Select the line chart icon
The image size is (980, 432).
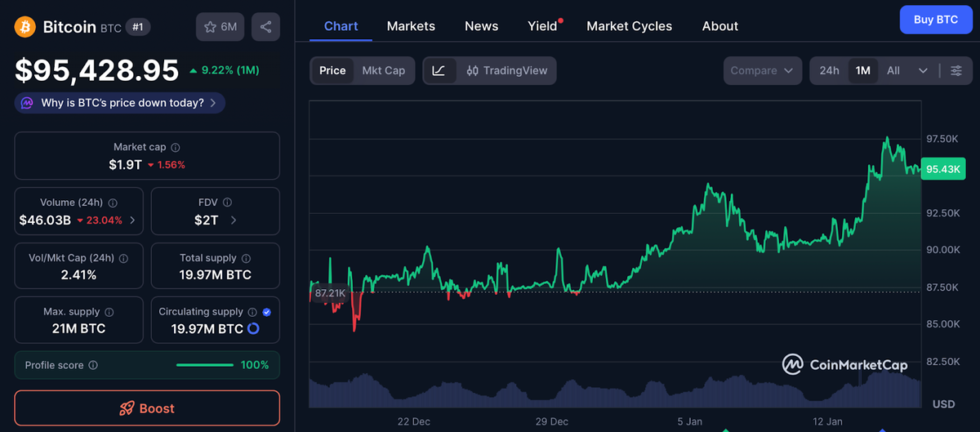coord(439,70)
